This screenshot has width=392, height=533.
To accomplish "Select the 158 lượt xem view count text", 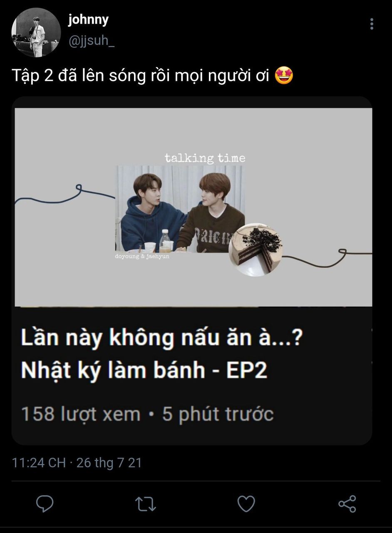I will pyautogui.click(x=81, y=414).
